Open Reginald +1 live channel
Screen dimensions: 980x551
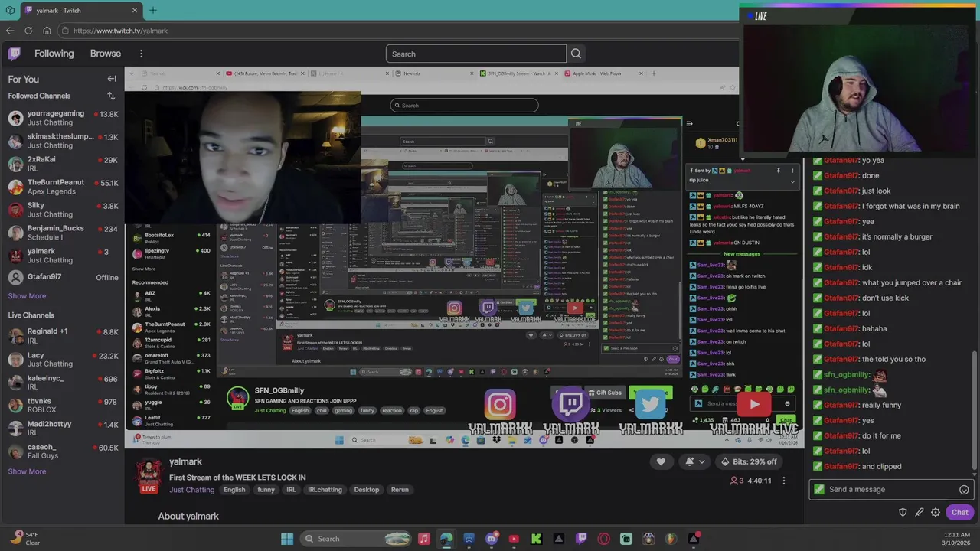coord(63,336)
